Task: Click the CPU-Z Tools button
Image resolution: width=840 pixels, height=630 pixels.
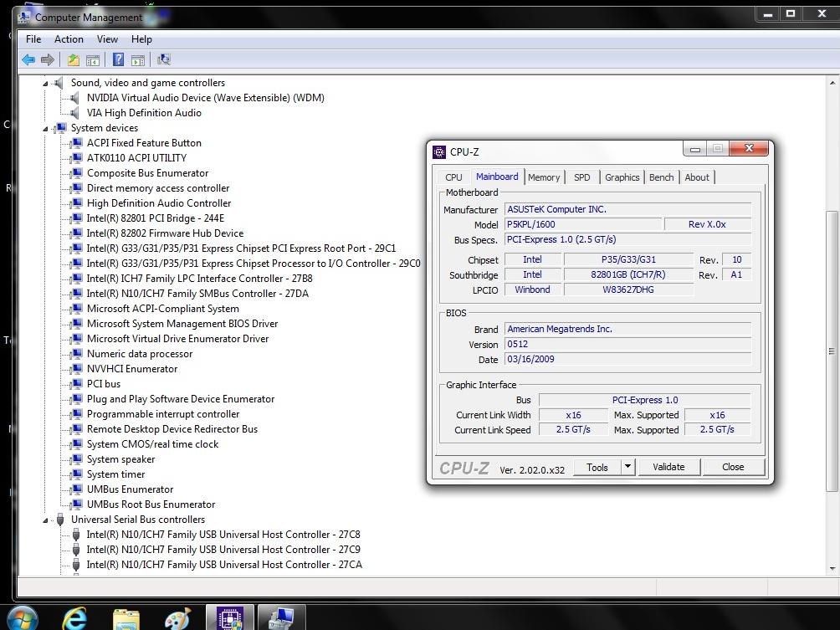Action: 597,467
